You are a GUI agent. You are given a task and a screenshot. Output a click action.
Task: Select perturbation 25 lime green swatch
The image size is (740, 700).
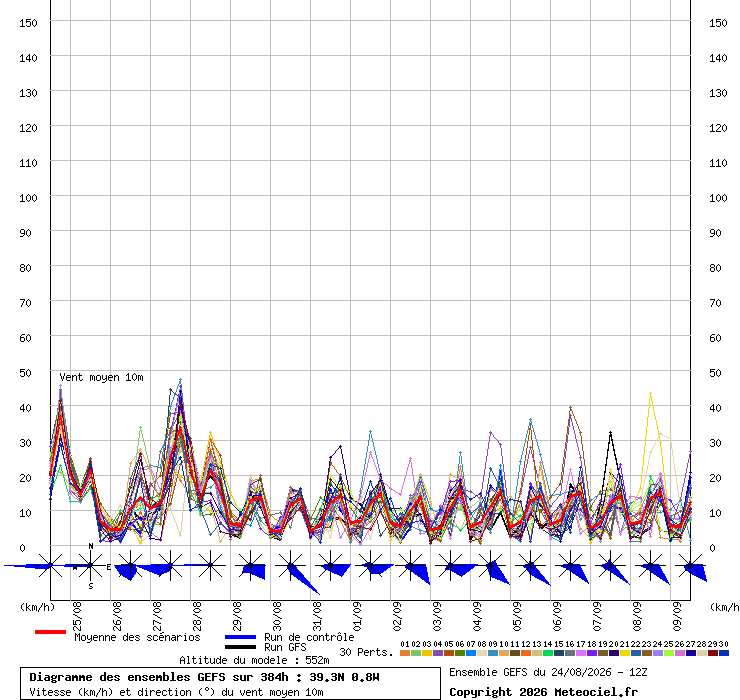669,653
